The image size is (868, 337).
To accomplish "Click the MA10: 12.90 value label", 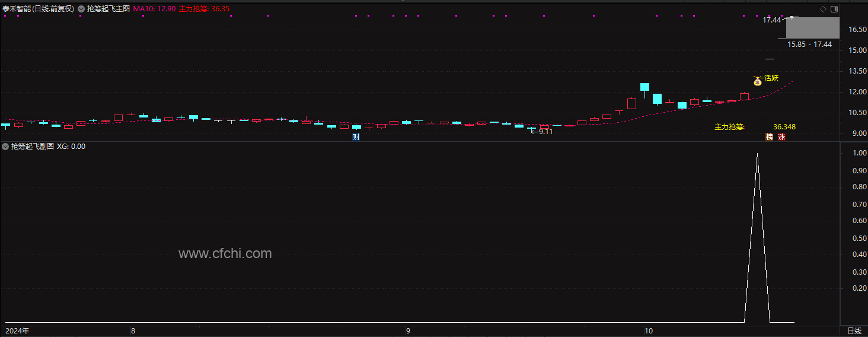I will (x=154, y=9).
